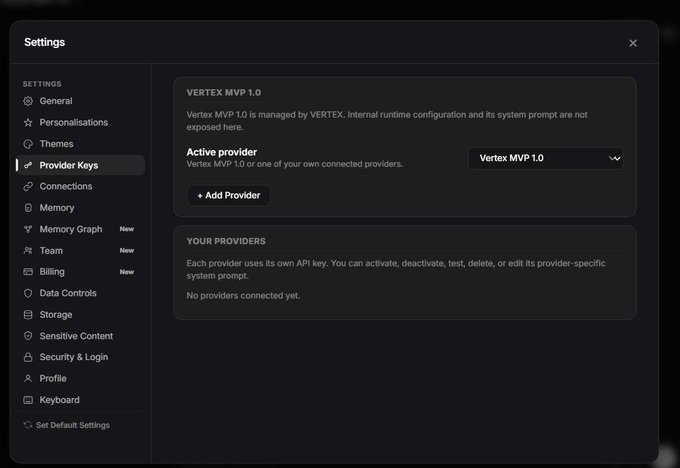Go to Billing settings
Image resolution: width=680 pixels, height=468 pixels.
(x=81, y=272)
